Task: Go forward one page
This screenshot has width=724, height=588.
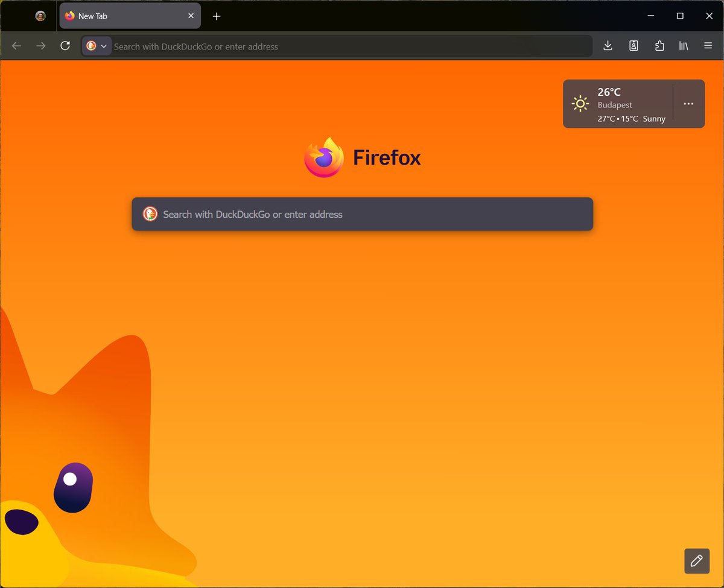Action: (x=40, y=46)
